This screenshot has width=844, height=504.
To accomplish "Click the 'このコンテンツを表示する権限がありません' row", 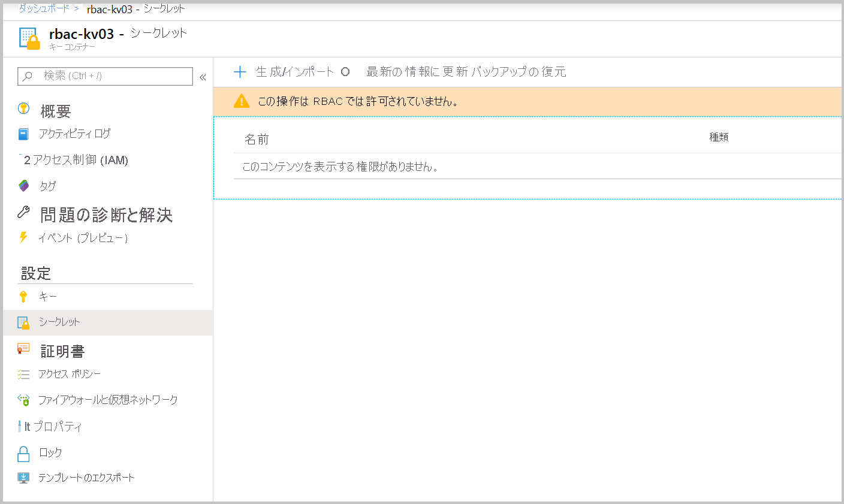I will (538, 167).
